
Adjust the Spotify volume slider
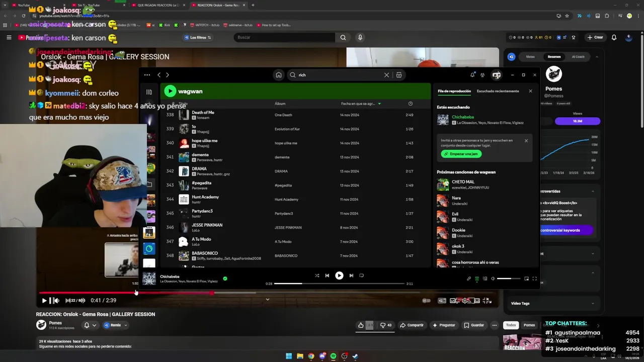pyautogui.click(x=509, y=279)
